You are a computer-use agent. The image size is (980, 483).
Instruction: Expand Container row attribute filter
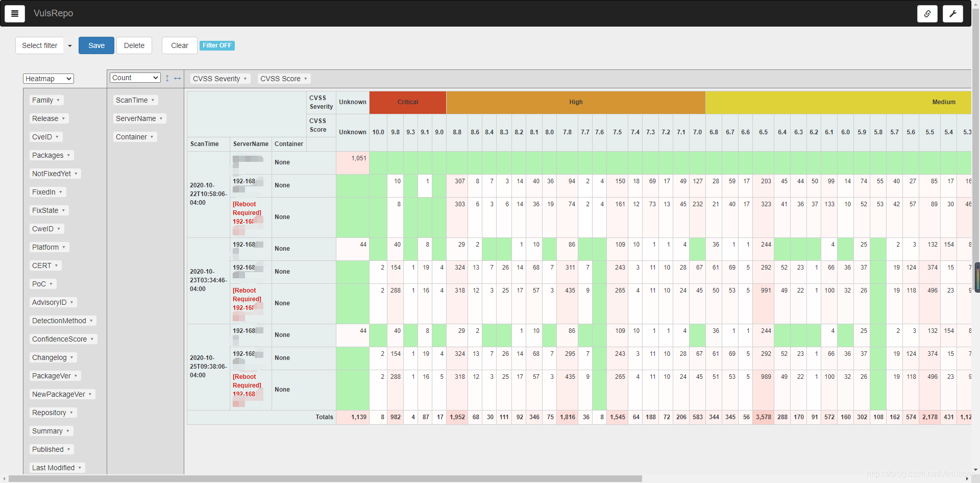click(152, 137)
